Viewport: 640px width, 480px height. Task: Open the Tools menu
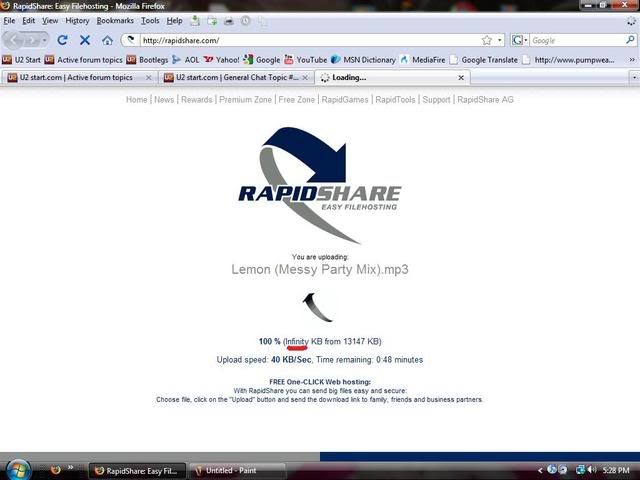[150, 20]
